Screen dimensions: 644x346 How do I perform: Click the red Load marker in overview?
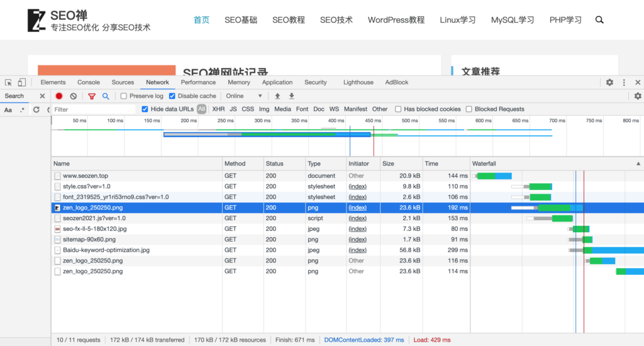click(374, 141)
